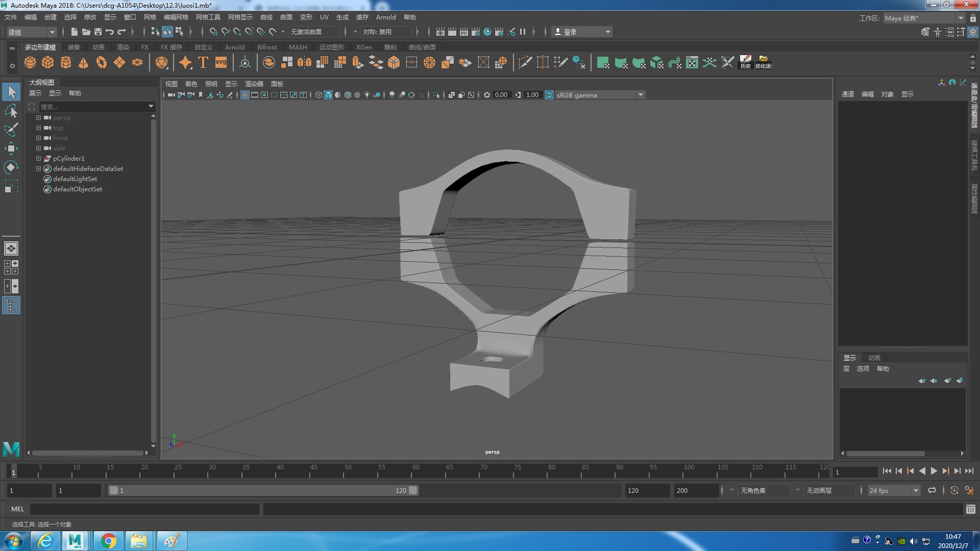Open the 登录 sign-in dropdown
Screen dimensions: 980x551
[x=582, y=32]
